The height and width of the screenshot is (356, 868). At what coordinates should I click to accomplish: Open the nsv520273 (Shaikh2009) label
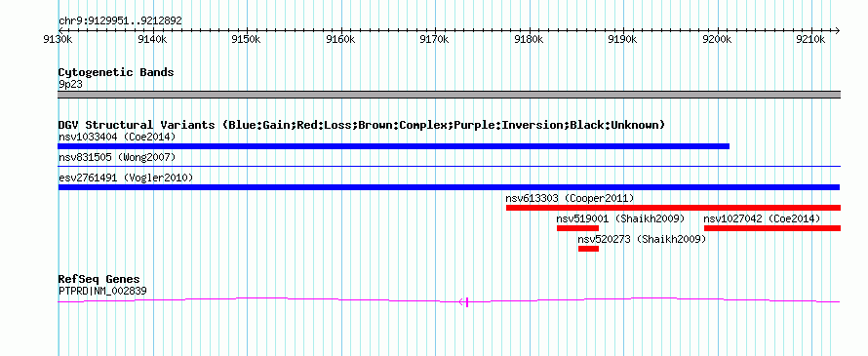(x=642, y=239)
